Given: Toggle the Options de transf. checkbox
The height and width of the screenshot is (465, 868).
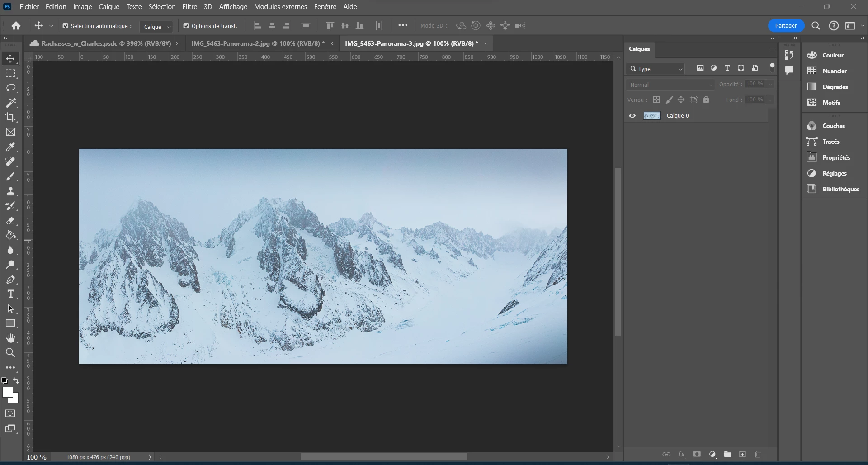Looking at the screenshot, I should pos(186,26).
